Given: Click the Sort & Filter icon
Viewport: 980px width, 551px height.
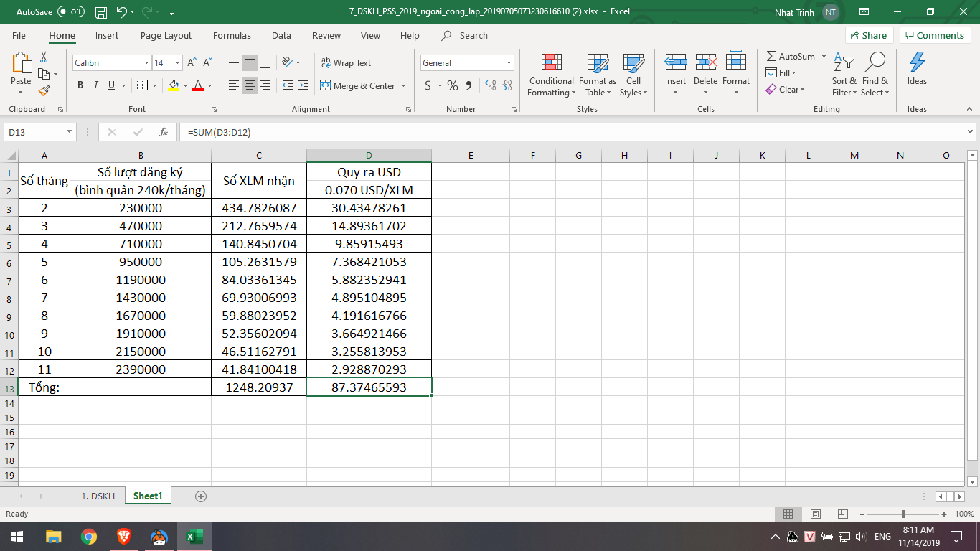Looking at the screenshot, I should (844, 75).
